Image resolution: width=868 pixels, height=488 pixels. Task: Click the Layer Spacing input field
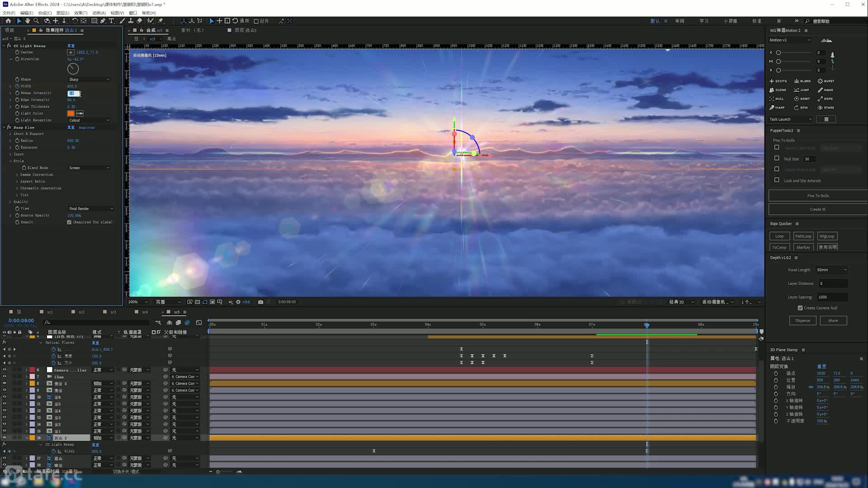click(x=832, y=297)
